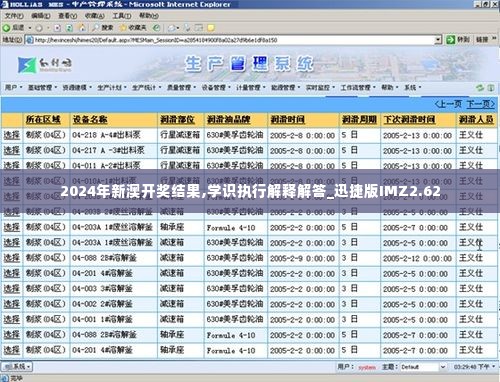This screenshot has height=382, width=500.
Task: Open the 质量管理 dropdown menu
Action: point(181,88)
